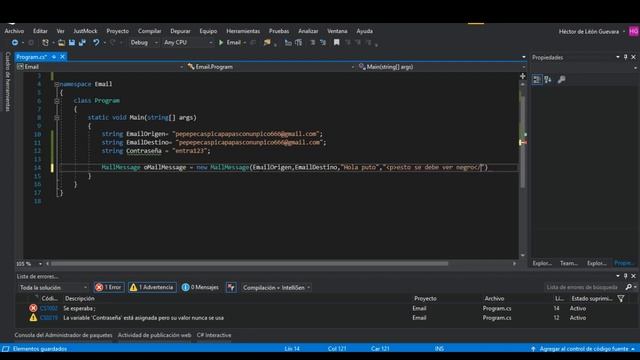Image resolution: width=640 pixels, height=360 pixels.
Task: Click the New Project toolbar icon
Action: tap(45, 42)
